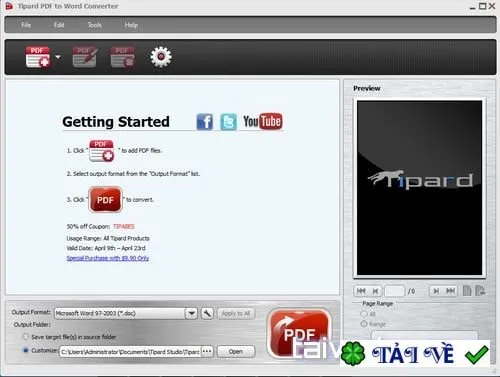Go to next page in preview

coord(436,291)
